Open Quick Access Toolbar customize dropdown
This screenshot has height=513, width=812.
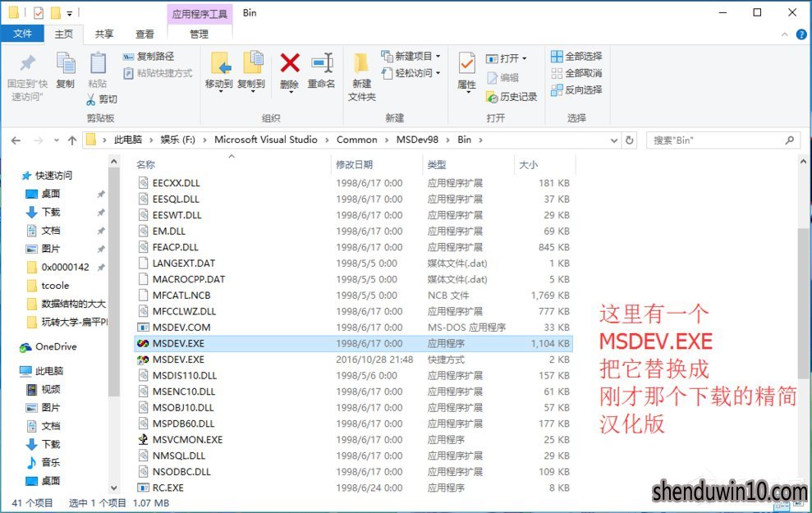pos(70,13)
